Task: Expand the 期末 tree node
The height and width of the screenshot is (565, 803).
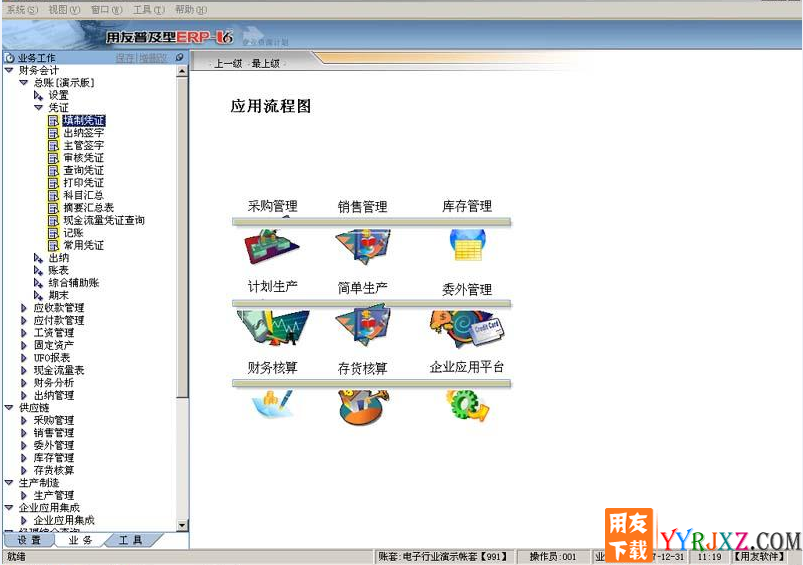Action: (38, 296)
